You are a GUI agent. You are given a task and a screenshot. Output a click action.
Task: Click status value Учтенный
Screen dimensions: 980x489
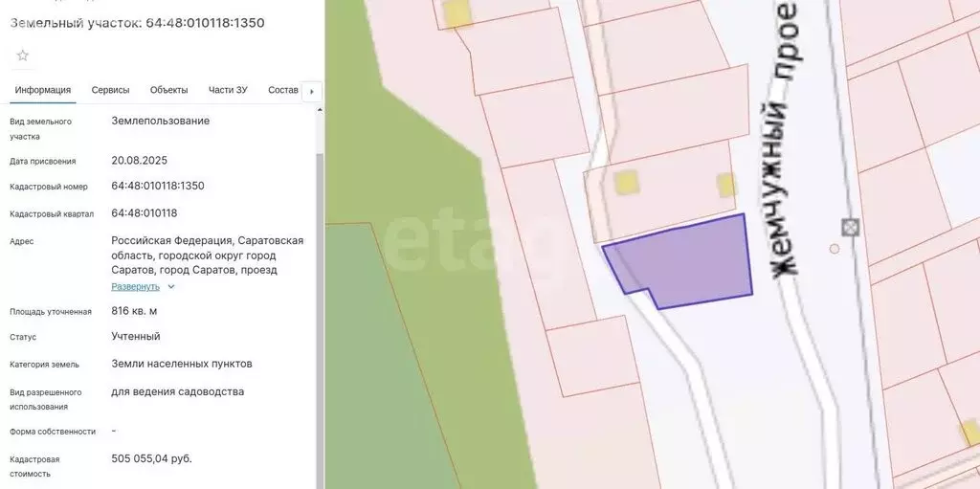[136, 337]
